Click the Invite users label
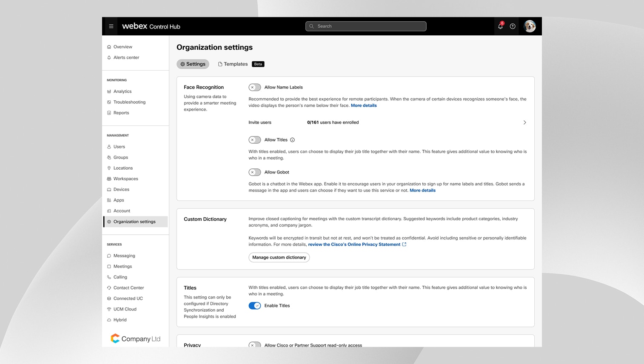644x364 pixels. coord(260,122)
